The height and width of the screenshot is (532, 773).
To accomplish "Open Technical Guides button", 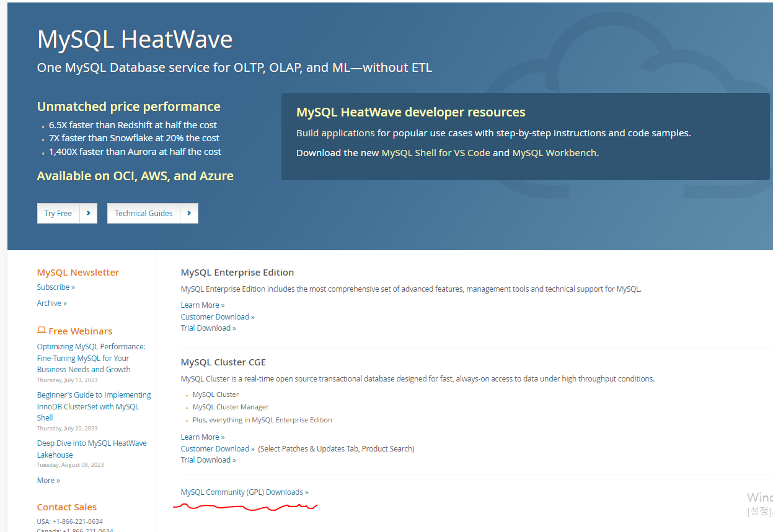I will click(x=152, y=213).
